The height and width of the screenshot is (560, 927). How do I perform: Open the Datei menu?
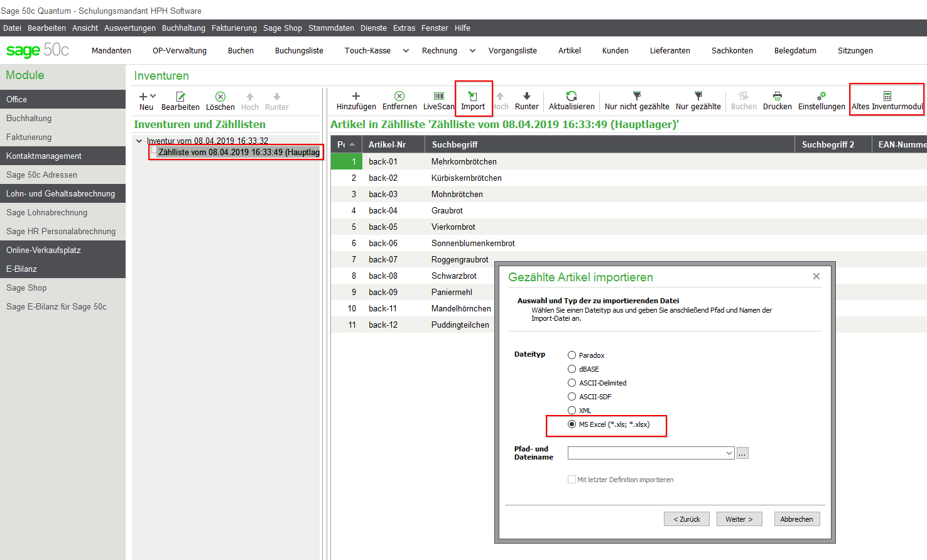tap(12, 28)
